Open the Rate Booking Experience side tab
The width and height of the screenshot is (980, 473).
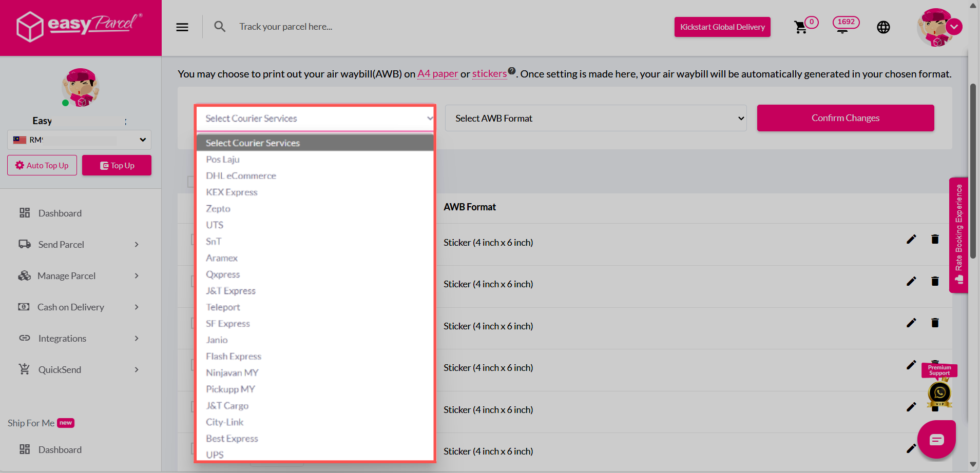pyautogui.click(x=958, y=235)
